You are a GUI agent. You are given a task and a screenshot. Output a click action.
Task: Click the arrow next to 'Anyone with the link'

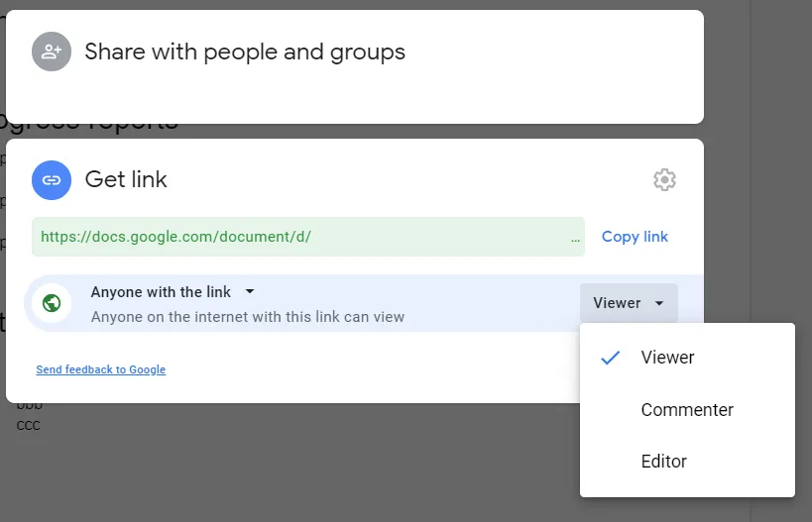250,292
